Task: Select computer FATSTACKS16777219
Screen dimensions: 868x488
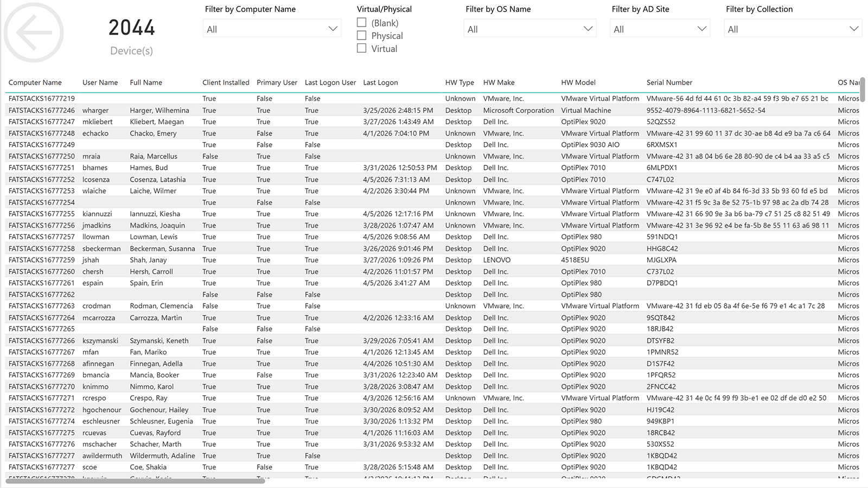Action: 42,99
